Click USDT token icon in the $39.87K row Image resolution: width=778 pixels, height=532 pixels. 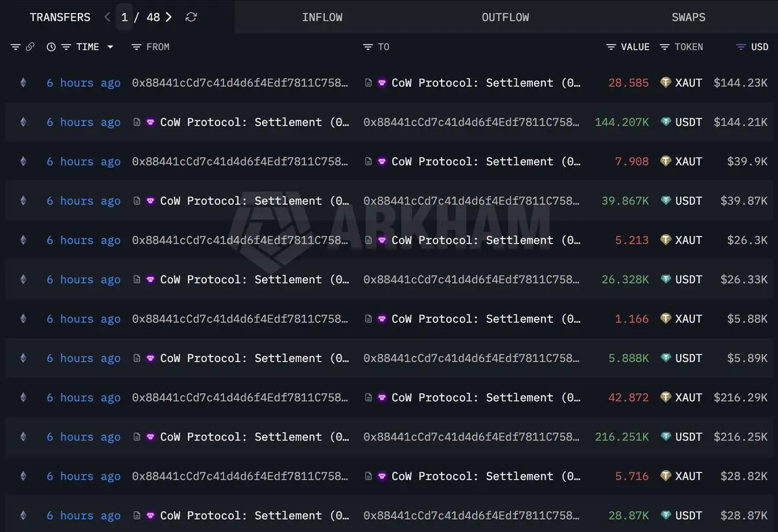[665, 201]
